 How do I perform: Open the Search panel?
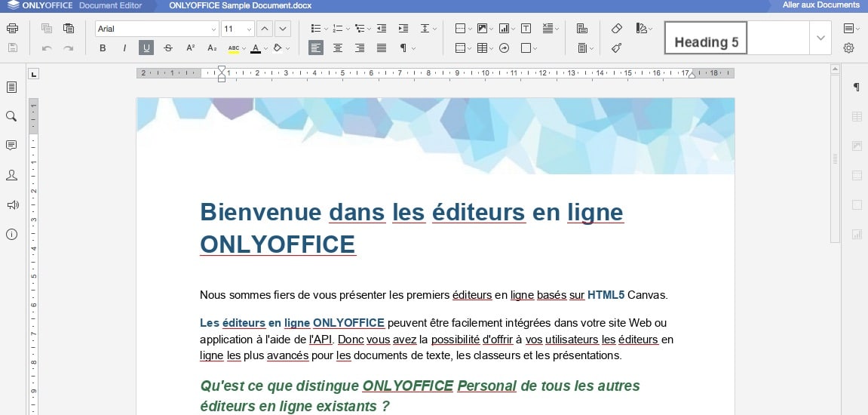coord(11,116)
